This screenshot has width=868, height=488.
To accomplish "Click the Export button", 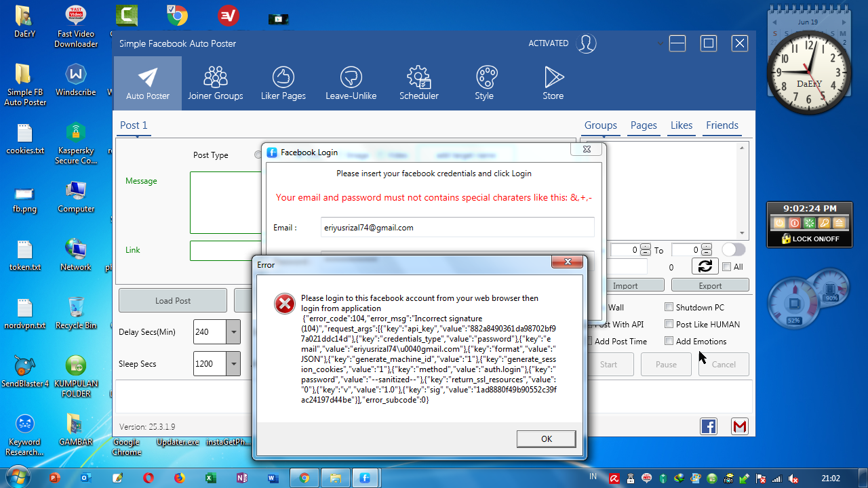I will (710, 285).
